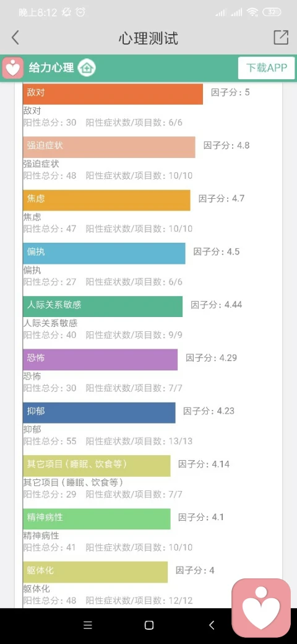Tap the 其它项目(睡眠、饮食等) bar

(97, 466)
